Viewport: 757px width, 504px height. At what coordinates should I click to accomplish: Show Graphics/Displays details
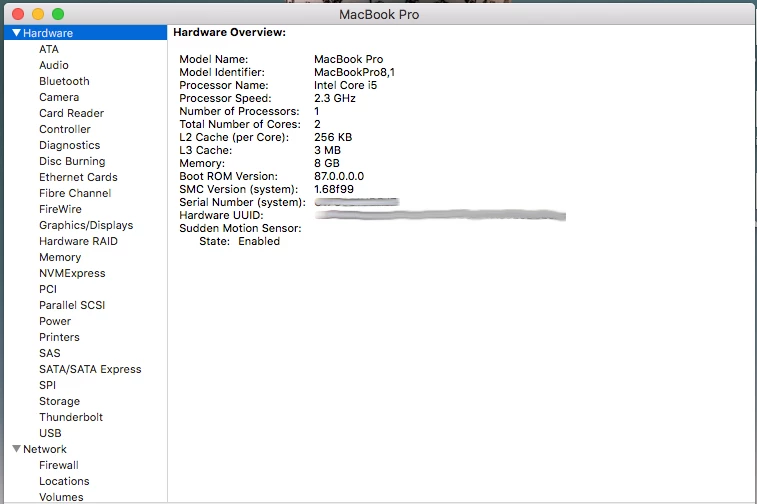pyautogui.click(x=86, y=225)
